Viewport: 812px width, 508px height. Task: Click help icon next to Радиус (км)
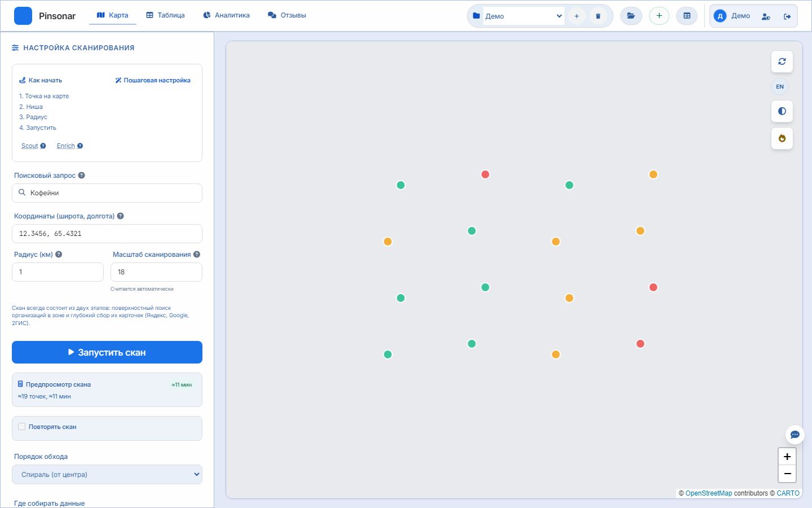pyautogui.click(x=59, y=255)
